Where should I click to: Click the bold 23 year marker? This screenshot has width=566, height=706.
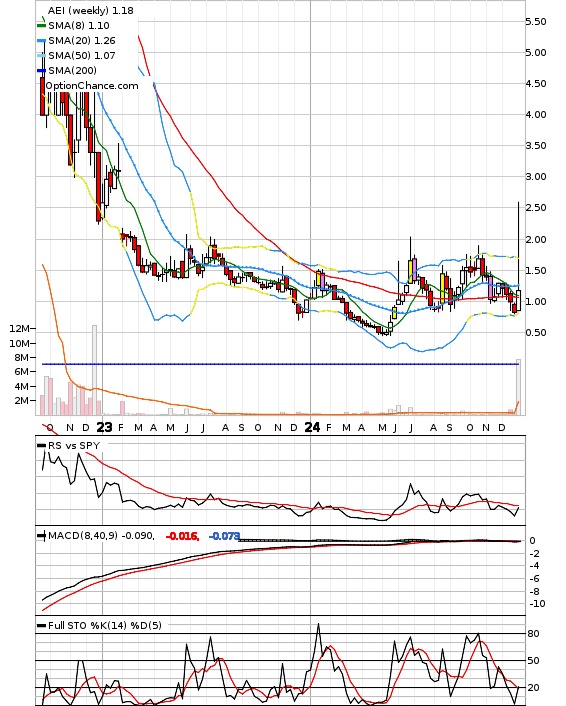point(104,427)
